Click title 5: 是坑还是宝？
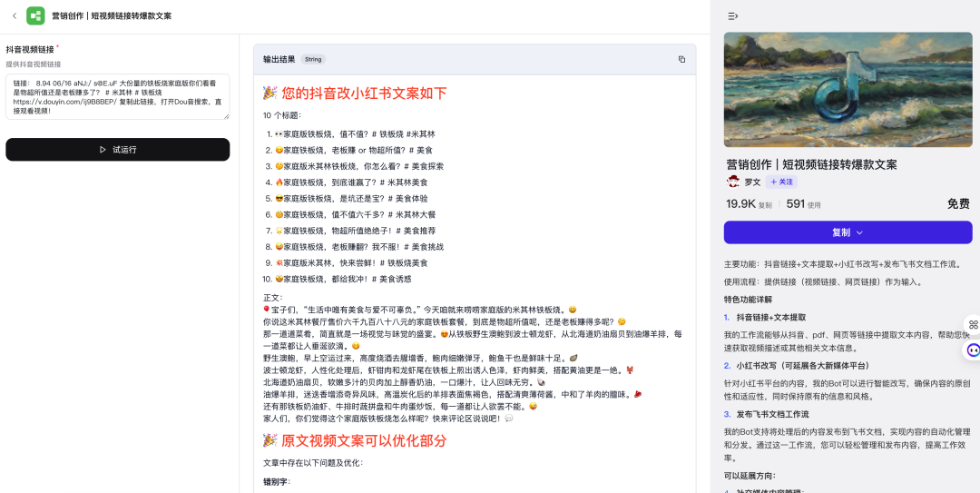The height and width of the screenshot is (493, 980). (x=351, y=199)
